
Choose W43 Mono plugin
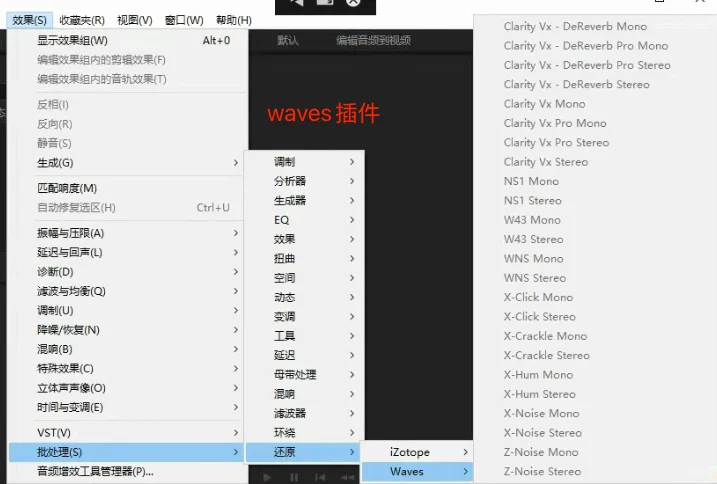tap(532, 220)
